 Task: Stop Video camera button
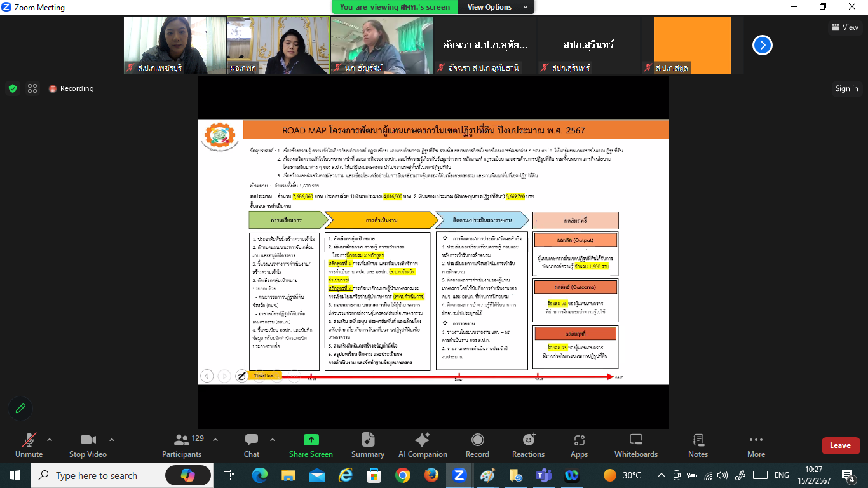(88, 445)
